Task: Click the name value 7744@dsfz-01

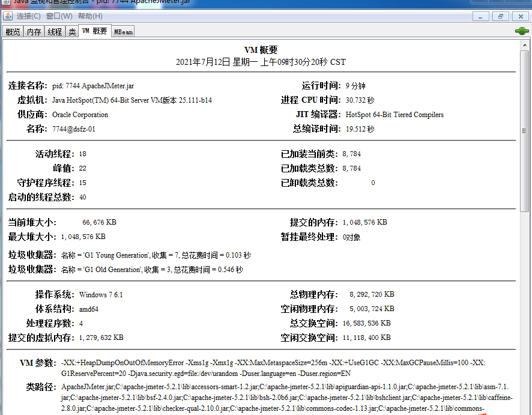Action: [x=74, y=129]
